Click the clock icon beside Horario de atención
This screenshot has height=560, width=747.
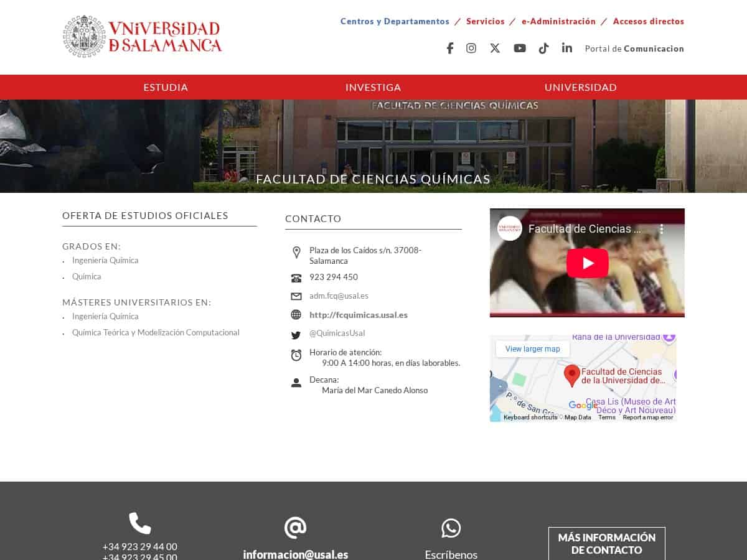296,355
